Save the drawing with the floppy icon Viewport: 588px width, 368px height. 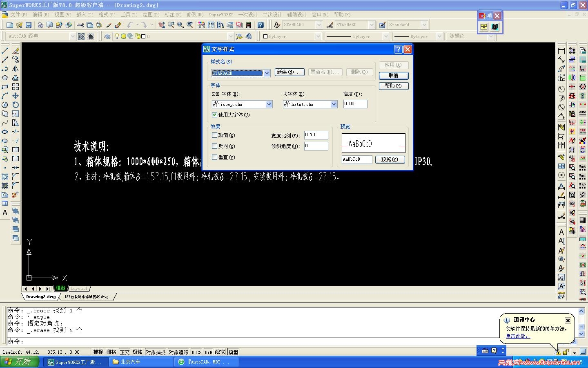(29, 25)
